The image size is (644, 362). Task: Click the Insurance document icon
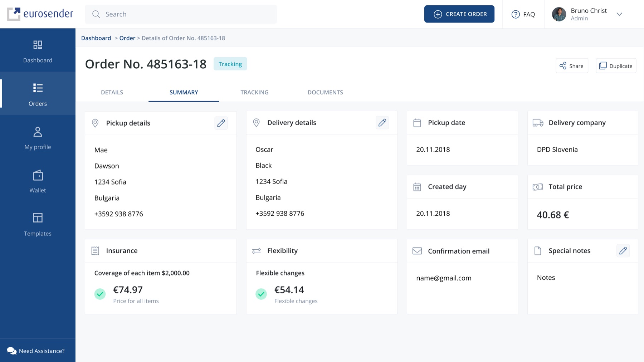(x=95, y=251)
